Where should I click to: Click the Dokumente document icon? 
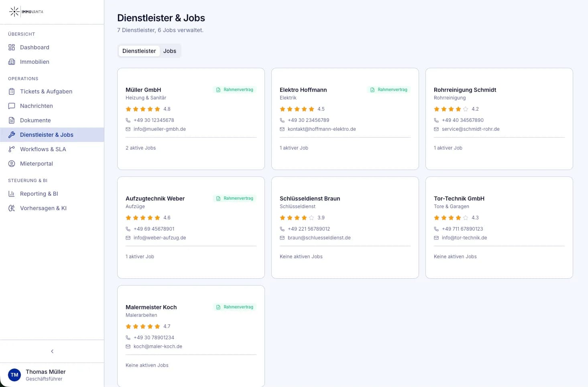[x=12, y=120]
